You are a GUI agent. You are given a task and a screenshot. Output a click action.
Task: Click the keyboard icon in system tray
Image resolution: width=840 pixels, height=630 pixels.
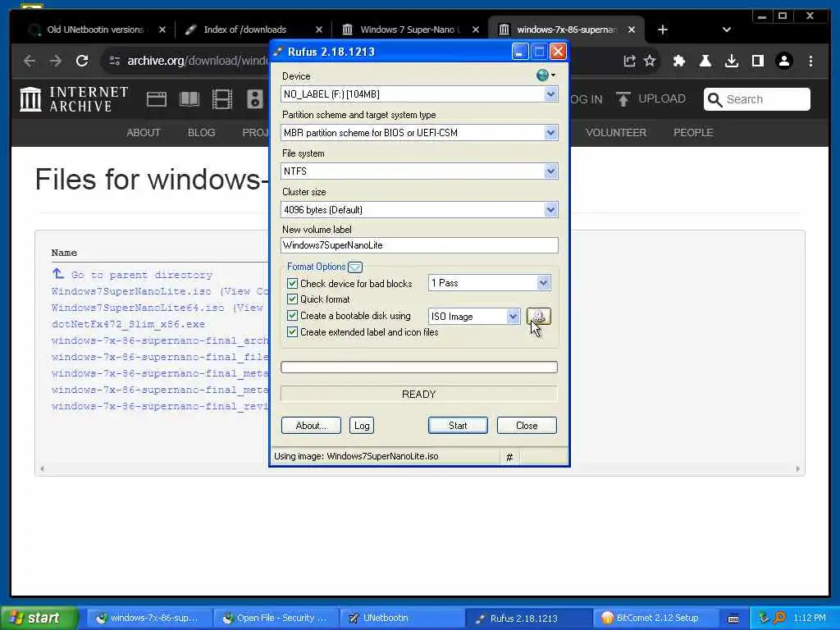click(x=733, y=619)
